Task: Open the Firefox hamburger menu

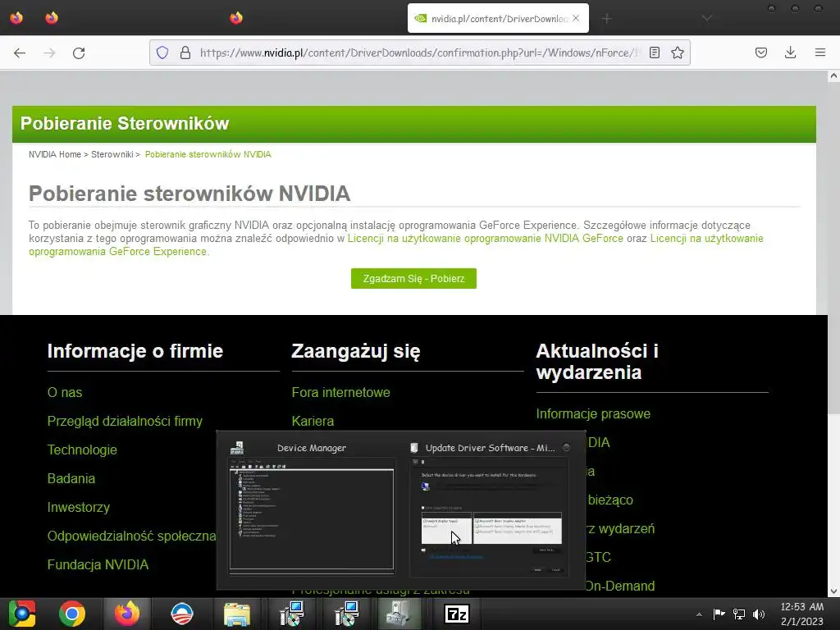Action: (x=820, y=52)
